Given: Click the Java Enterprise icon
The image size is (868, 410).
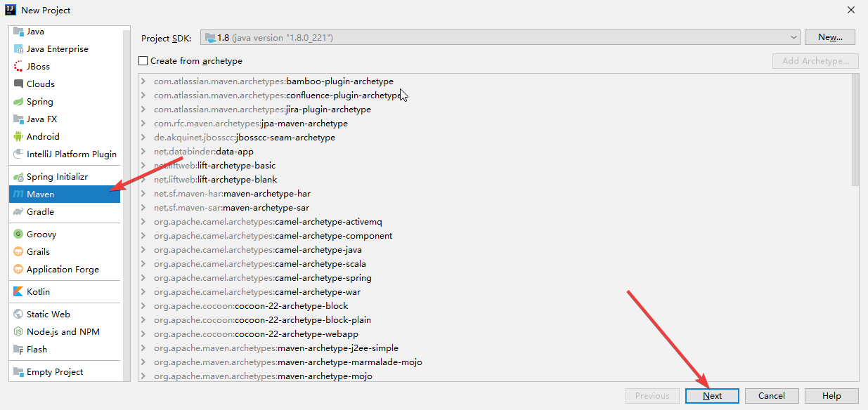Looking at the screenshot, I should (x=19, y=49).
